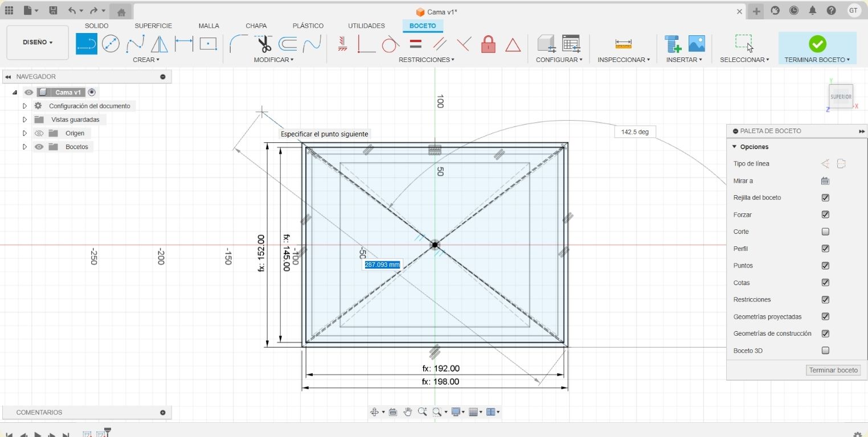Expand the Vistas guardadas tree node

[x=24, y=119]
